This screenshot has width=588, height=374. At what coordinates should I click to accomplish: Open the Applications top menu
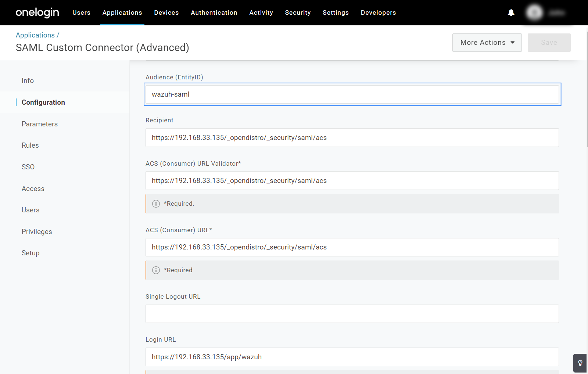pos(122,13)
